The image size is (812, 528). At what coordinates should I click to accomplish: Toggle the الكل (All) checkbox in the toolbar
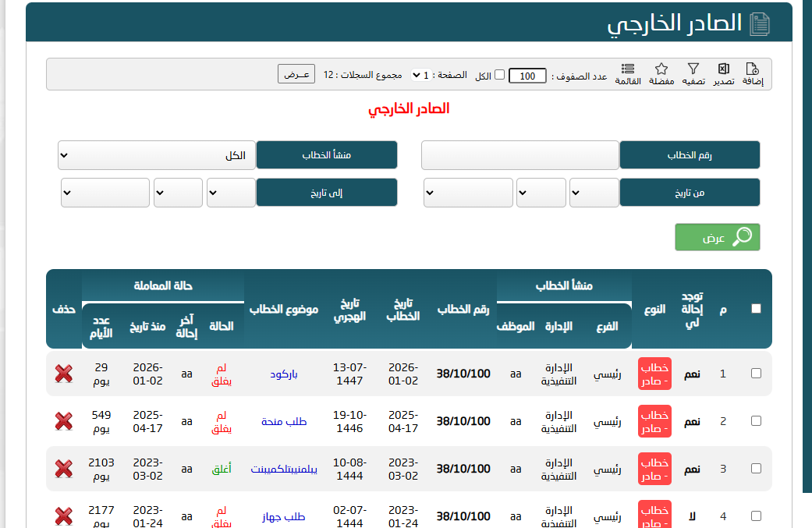tap(500, 76)
